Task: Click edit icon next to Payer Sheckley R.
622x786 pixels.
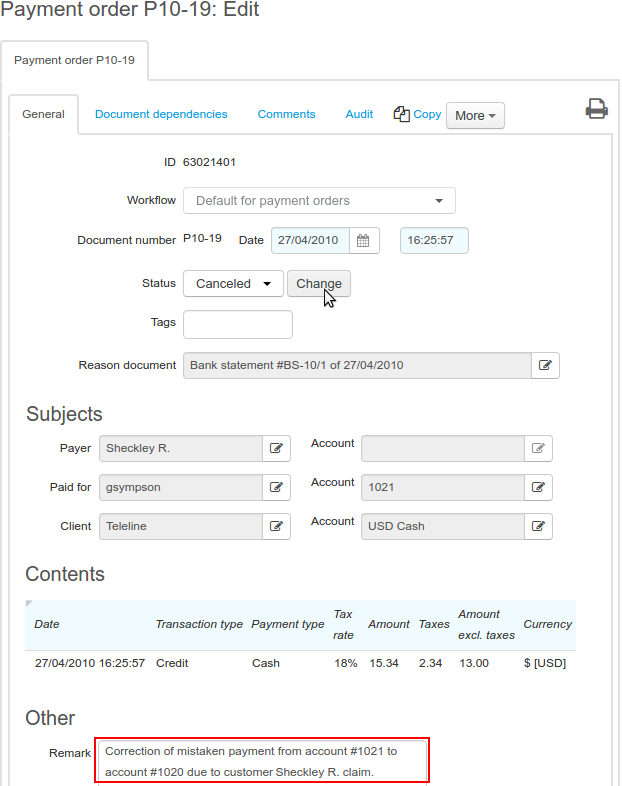Action: (x=276, y=448)
